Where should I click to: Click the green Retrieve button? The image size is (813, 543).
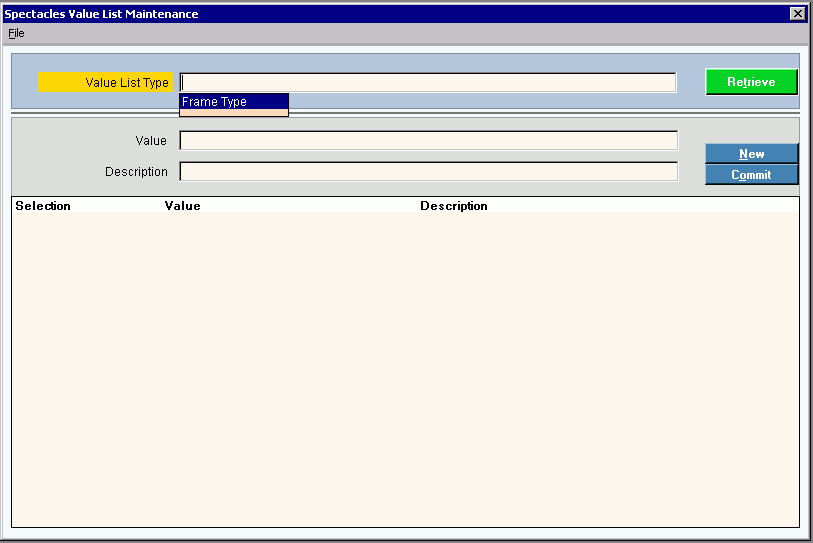click(751, 82)
